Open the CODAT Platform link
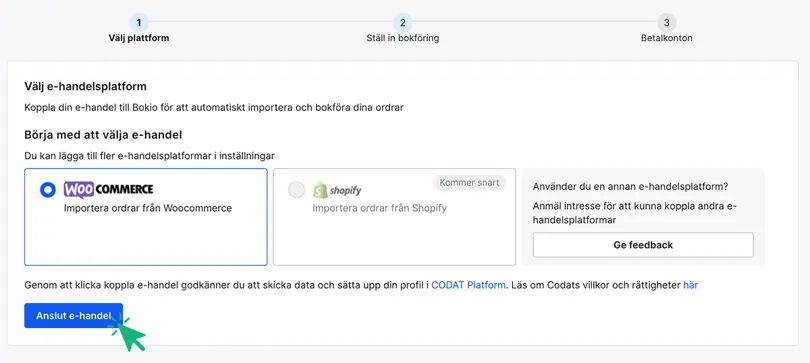This screenshot has width=810, height=363. pos(469,285)
